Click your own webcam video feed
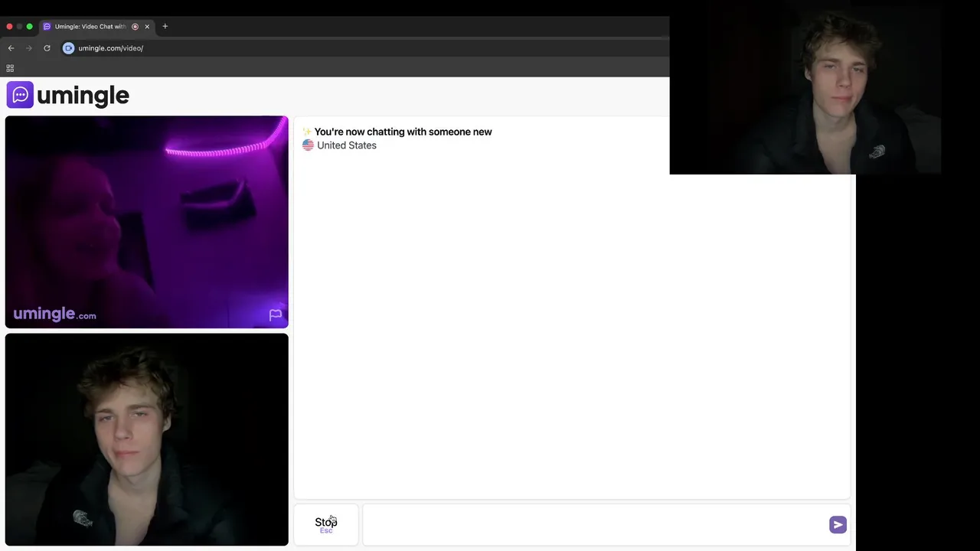 point(147,440)
